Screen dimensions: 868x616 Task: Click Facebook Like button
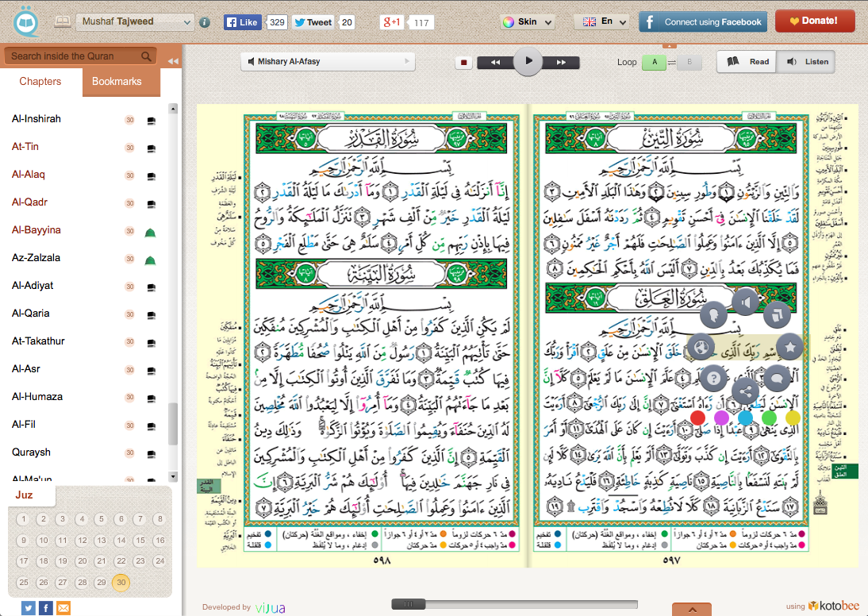242,22
